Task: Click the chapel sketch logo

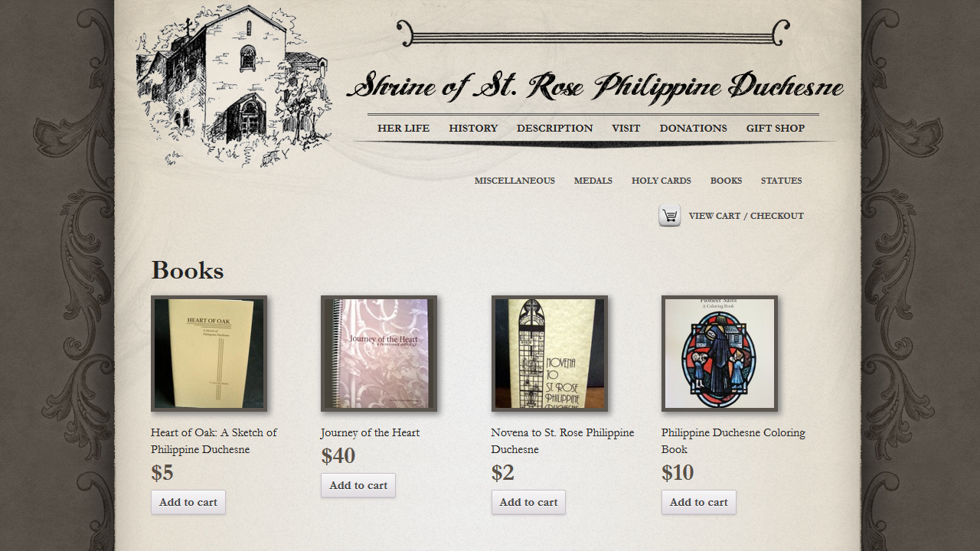Action: (x=234, y=86)
